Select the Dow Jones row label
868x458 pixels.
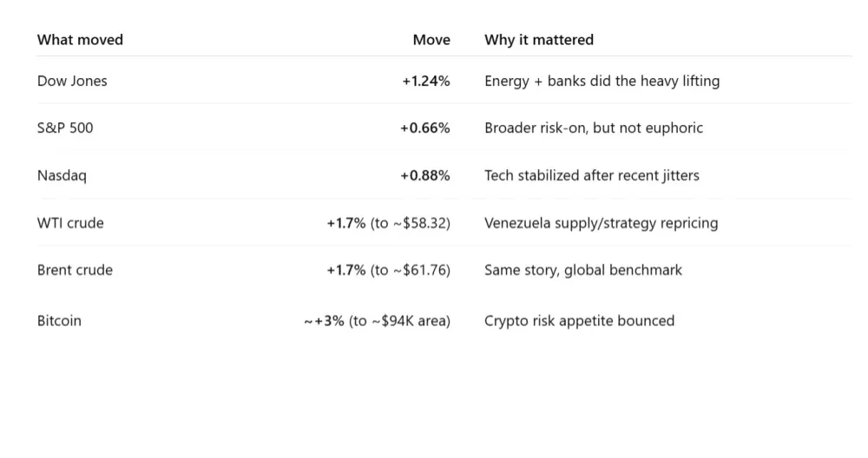coord(72,82)
